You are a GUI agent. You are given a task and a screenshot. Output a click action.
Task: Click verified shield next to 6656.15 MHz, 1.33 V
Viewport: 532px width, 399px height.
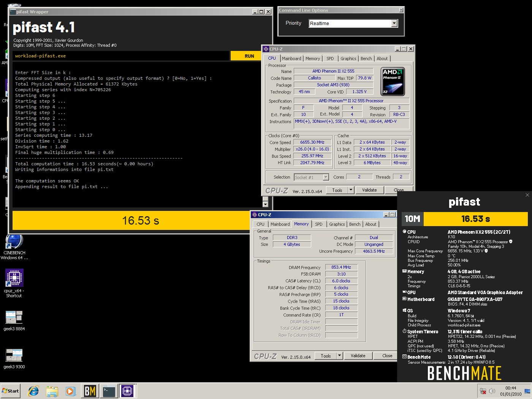[x=486, y=251]
